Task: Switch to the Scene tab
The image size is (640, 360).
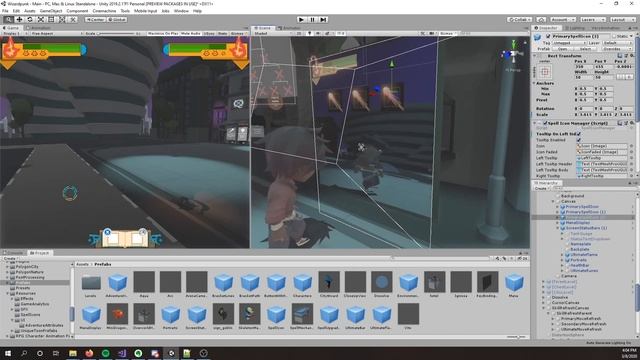Action: point(262,28)
